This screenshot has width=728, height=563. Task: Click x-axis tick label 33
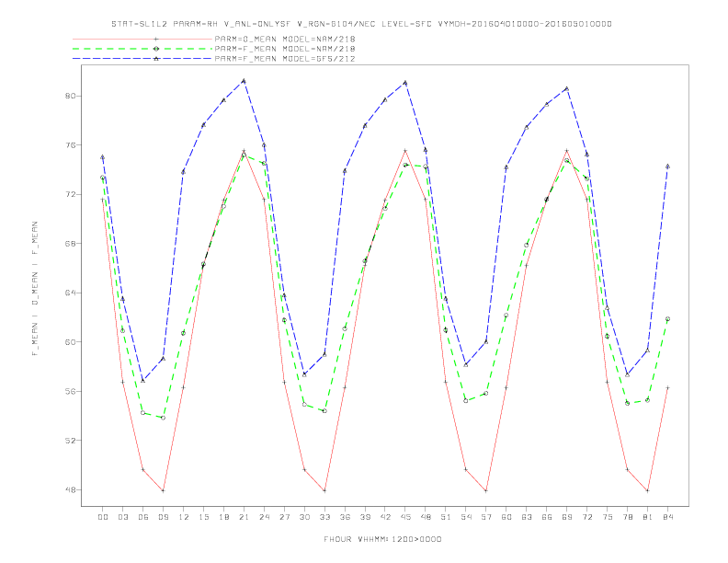(324, 517)
